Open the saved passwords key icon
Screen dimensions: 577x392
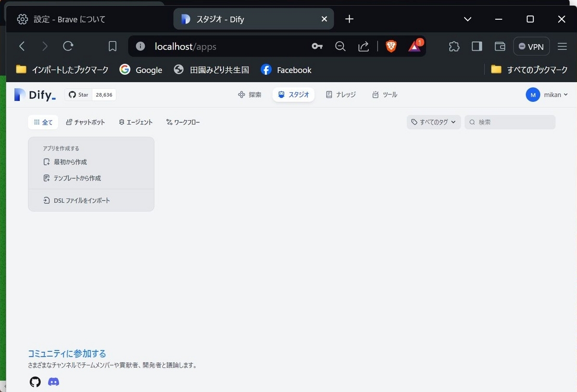click(x=317, y=46)
